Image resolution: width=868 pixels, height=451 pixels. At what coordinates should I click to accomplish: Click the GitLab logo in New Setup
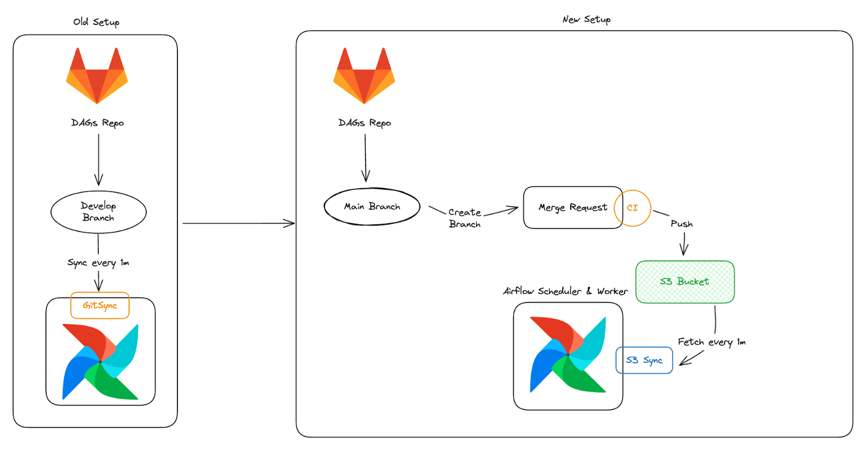[364, 75]
